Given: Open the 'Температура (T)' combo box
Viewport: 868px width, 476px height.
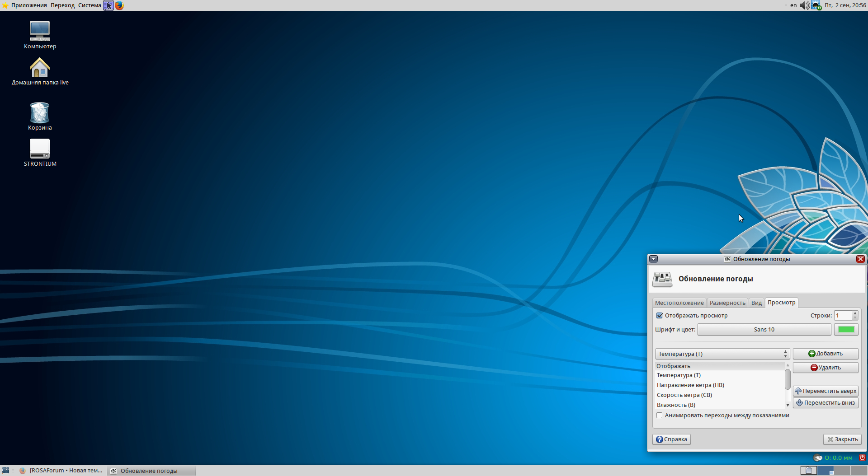Looking at the screenshot, I should pyautogui.click(x=722, y=354).
